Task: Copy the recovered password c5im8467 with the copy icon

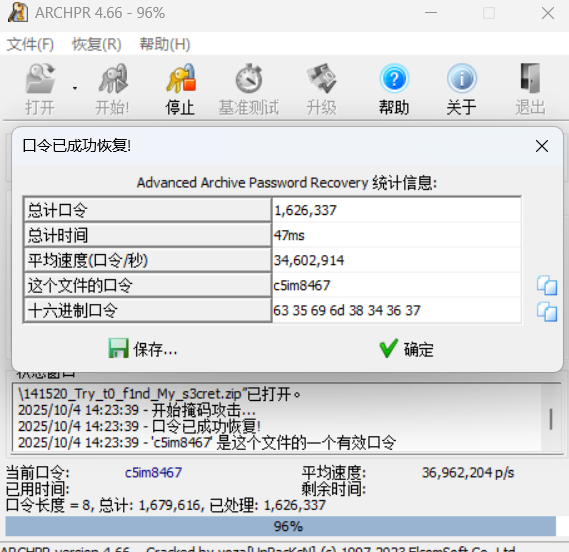Action: pos(547,286)
